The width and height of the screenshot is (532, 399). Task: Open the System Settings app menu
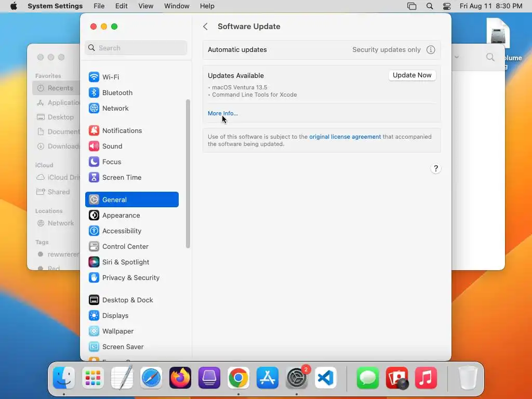[x=55, y=6]
